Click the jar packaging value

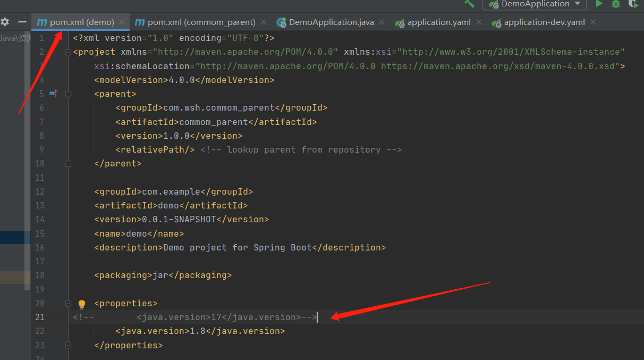[160, 275]
